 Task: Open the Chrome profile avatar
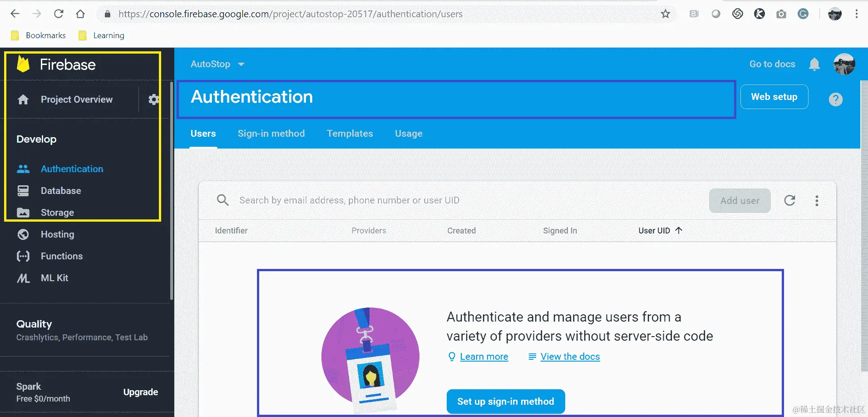point(835,14)
